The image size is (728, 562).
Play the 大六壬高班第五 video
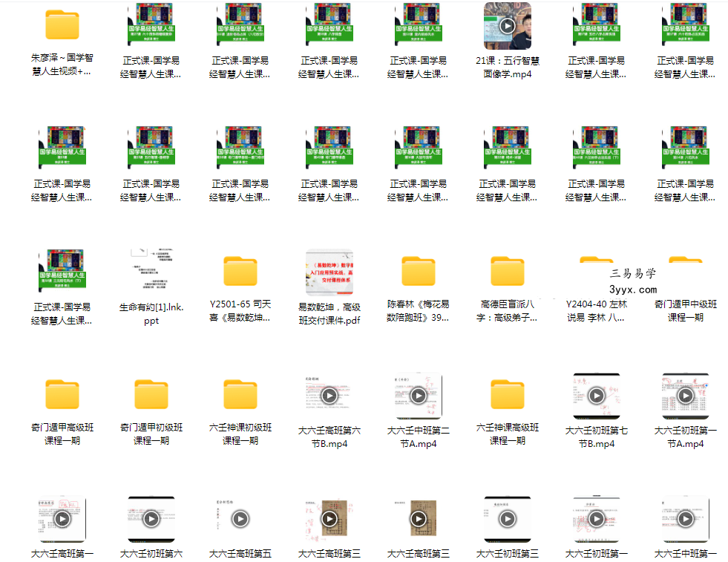coord(240,519)
